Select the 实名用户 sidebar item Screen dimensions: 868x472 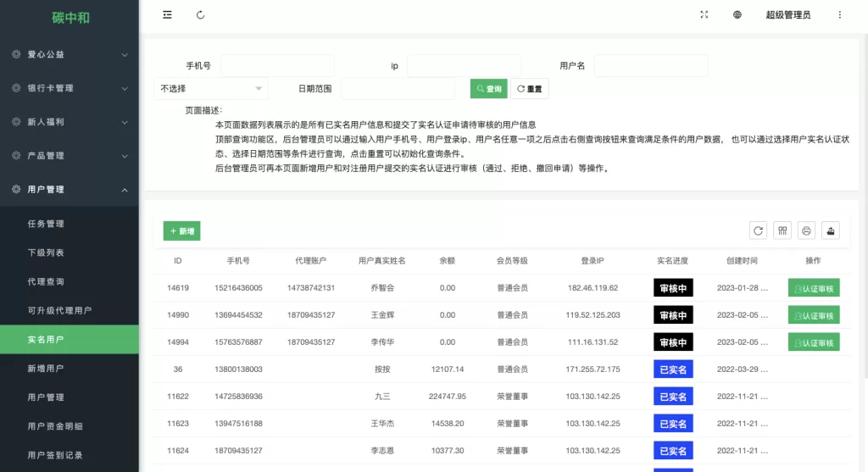(70, 339)
